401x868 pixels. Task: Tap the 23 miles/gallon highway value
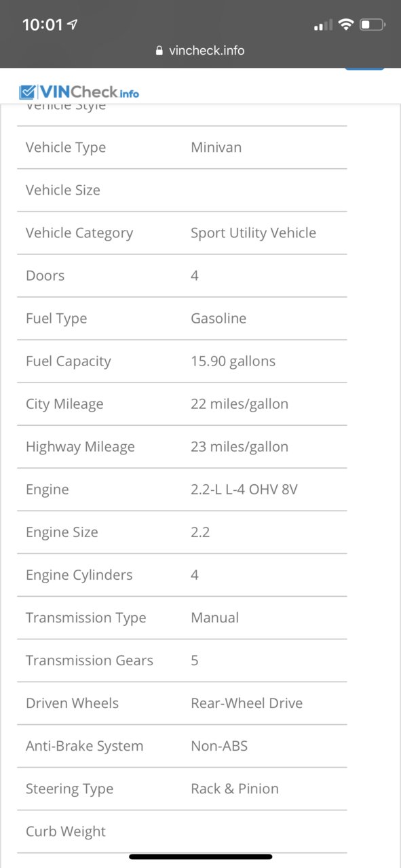[240, 446]
